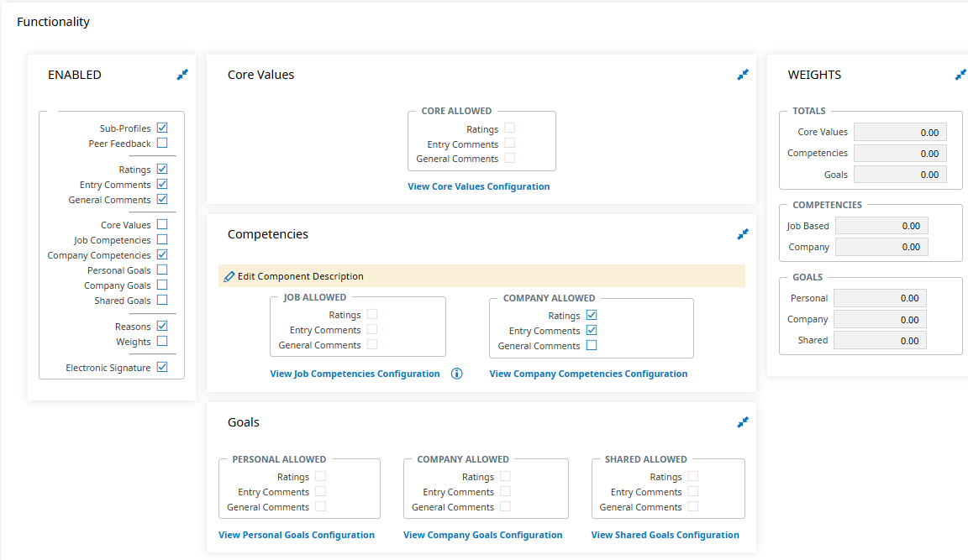Click General Comments under Goals COMPANY ALLOWED

(x=506, y=506)
